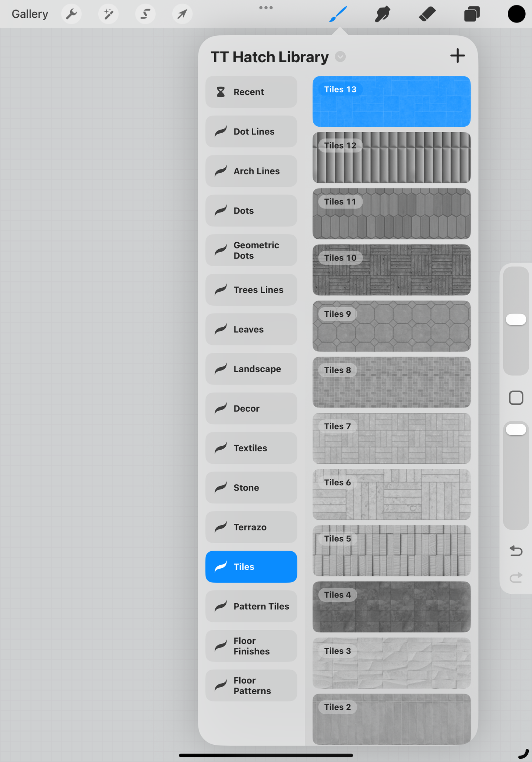Select the Tiles 6 brush
This screenshot has width=532, height=762.
coord(391,495)
